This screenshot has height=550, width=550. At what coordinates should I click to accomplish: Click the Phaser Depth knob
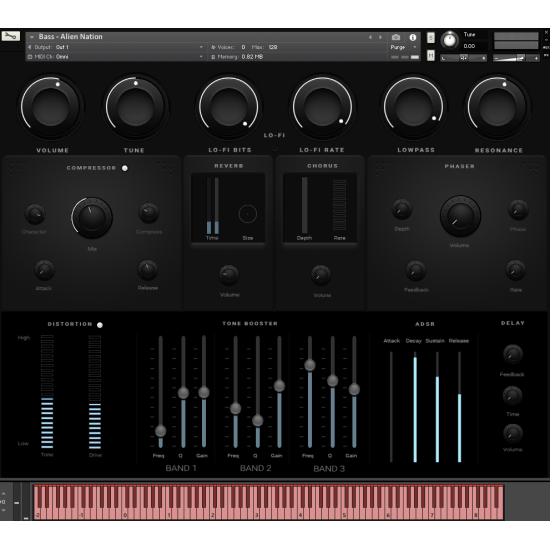(x=402, y=209)
